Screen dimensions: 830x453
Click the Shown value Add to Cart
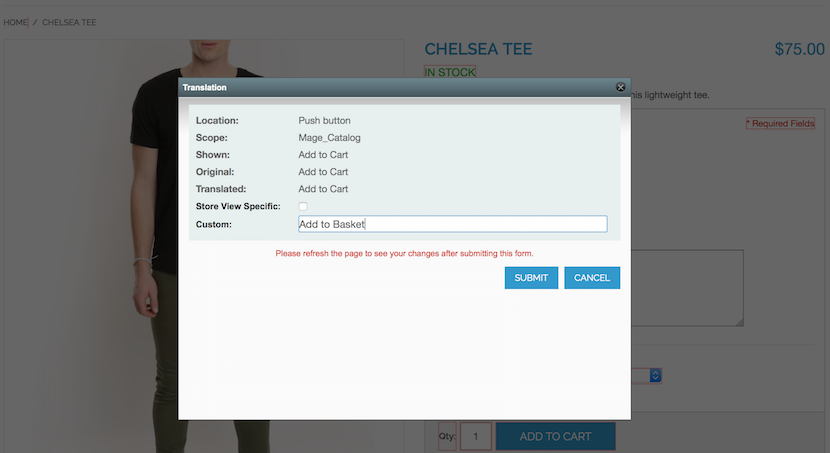[323, 155]
